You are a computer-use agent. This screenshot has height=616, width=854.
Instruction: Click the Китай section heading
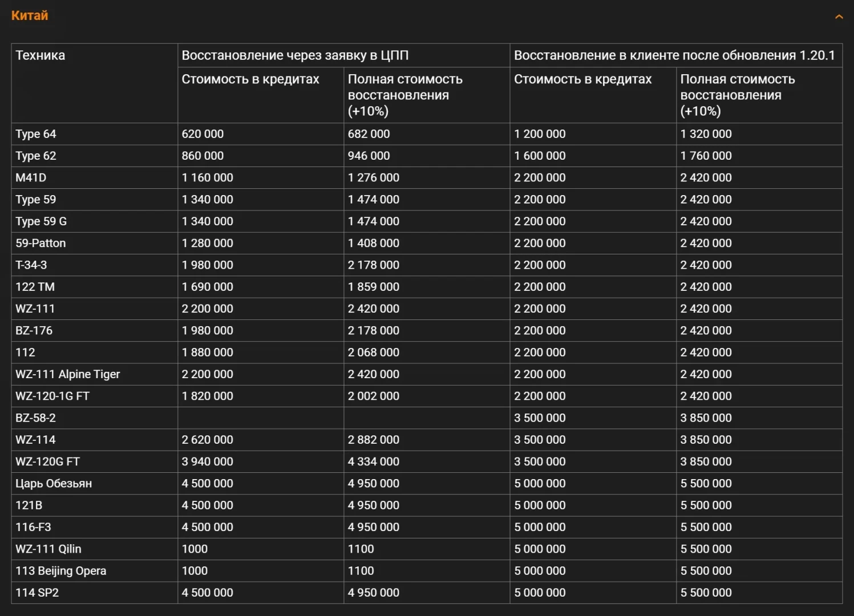30,15
